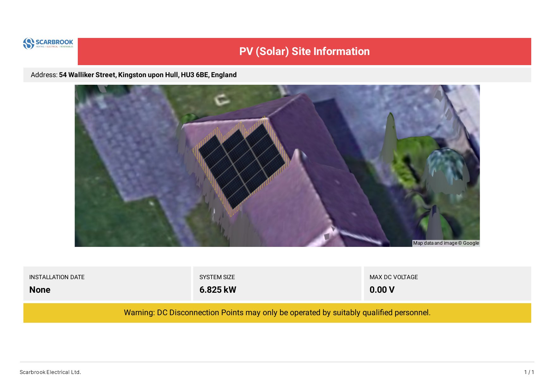Click the PV (Solar) Site Information title

click(x=304, y=52)
